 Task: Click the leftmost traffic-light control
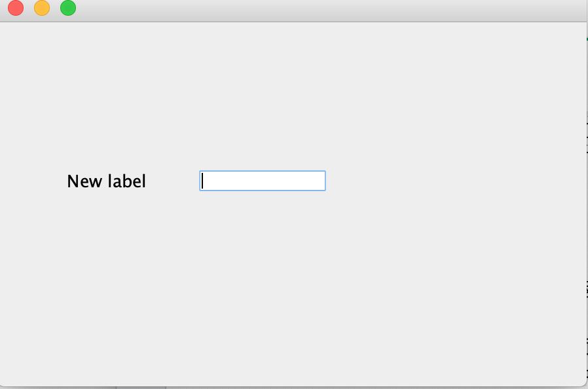point(15,8)
